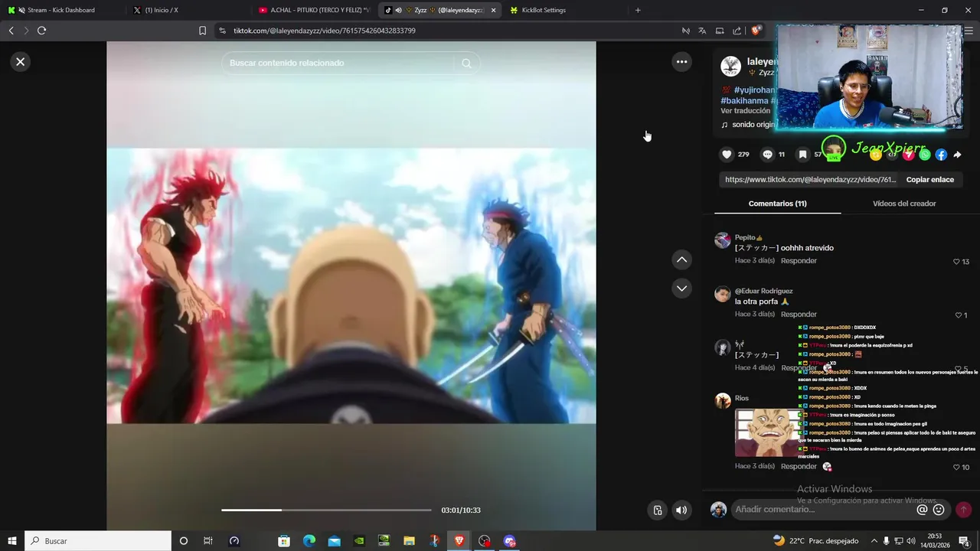
Task: Share via red send-to-friends icon
Action: pyautogui.click(x=909, y=155)
